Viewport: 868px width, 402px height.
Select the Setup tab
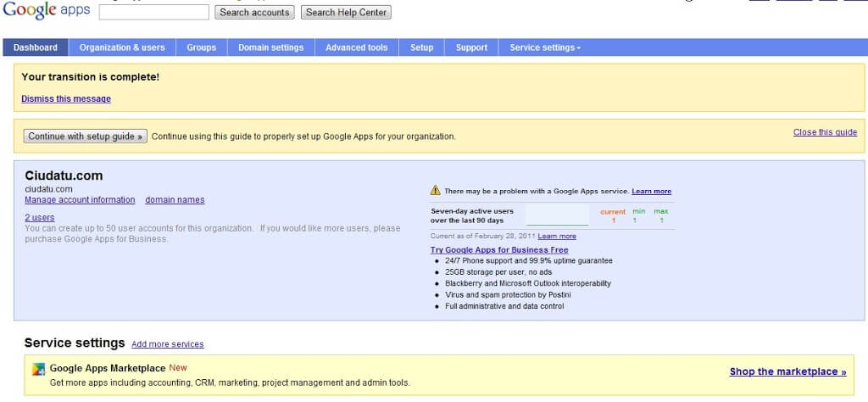tap(422, 47)
